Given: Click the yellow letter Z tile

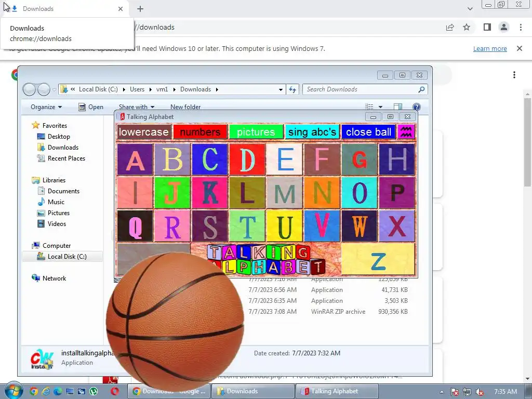Looking at the screenshot, I should (378, 259).
